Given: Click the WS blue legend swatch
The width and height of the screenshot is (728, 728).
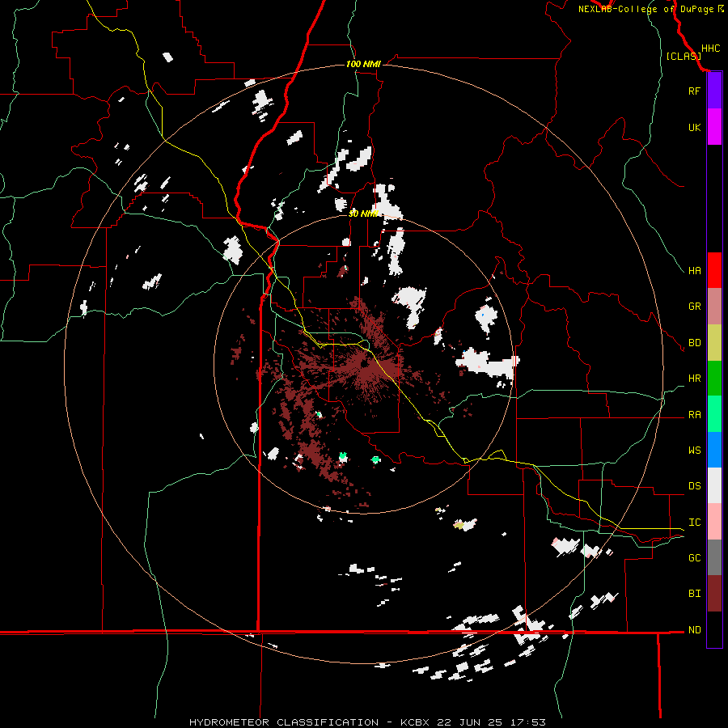Looking at the screenshot, I should click(714, 450).
